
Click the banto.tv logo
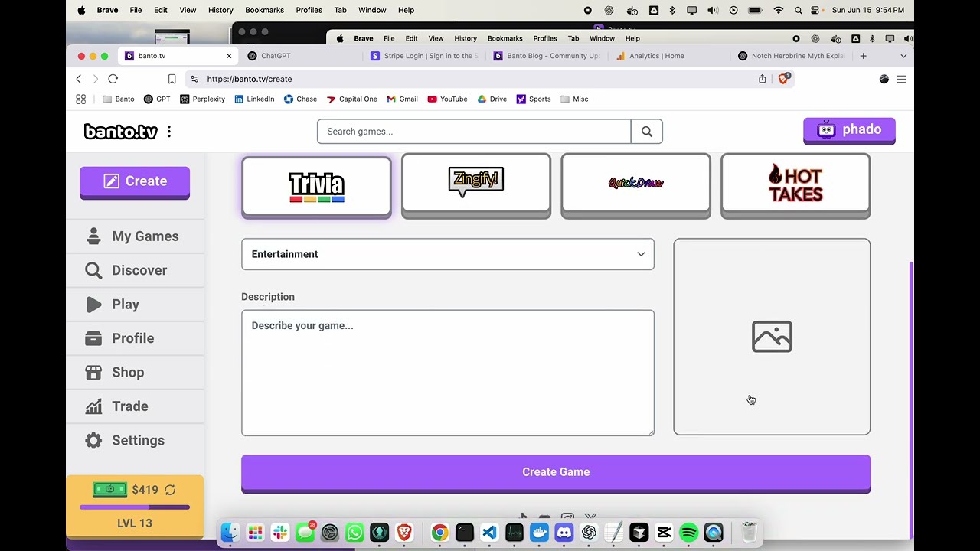click(x=120, y=132)
